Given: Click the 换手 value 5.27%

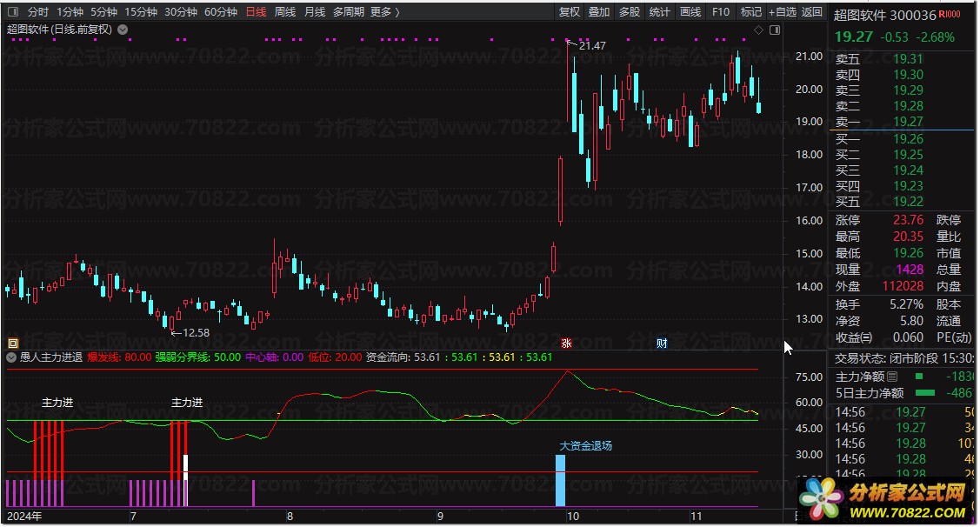Looking at the screenshot, I should 906,304.
